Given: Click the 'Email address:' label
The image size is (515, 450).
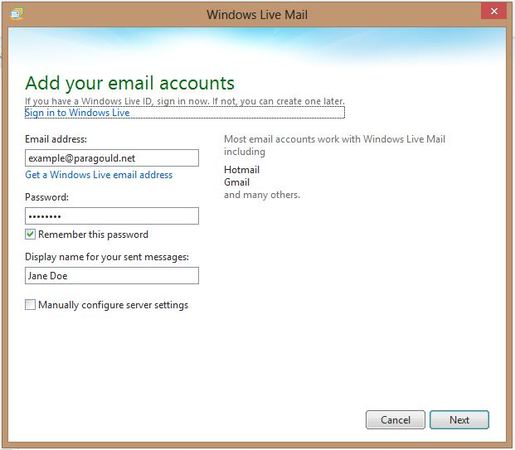Looking at the screenshot, I should point(56,139).
